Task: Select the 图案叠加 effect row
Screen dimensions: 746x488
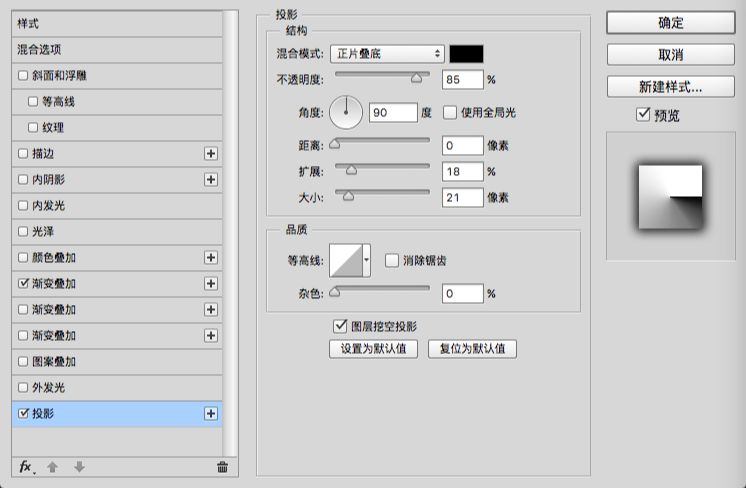Action: tap(117, 361)
